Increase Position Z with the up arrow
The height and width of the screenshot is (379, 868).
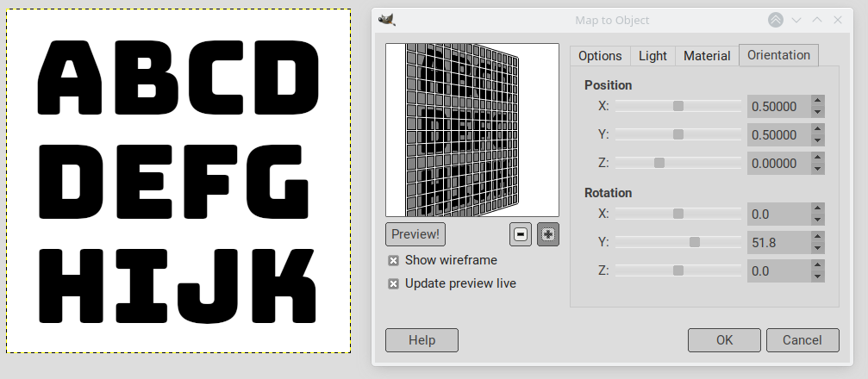coord(818,158)
